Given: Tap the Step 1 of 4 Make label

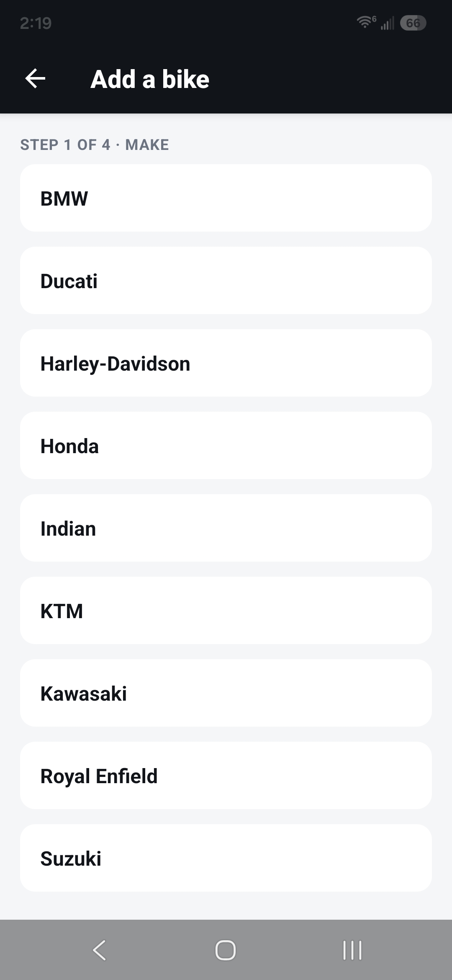Looking at the screenshot, I should 95,145.
